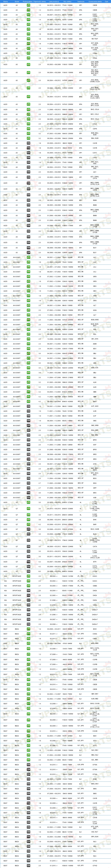Click the ON diesel icon in the ASB row
The width and height of the screenshot is (111, 868).
click(28, 498)
